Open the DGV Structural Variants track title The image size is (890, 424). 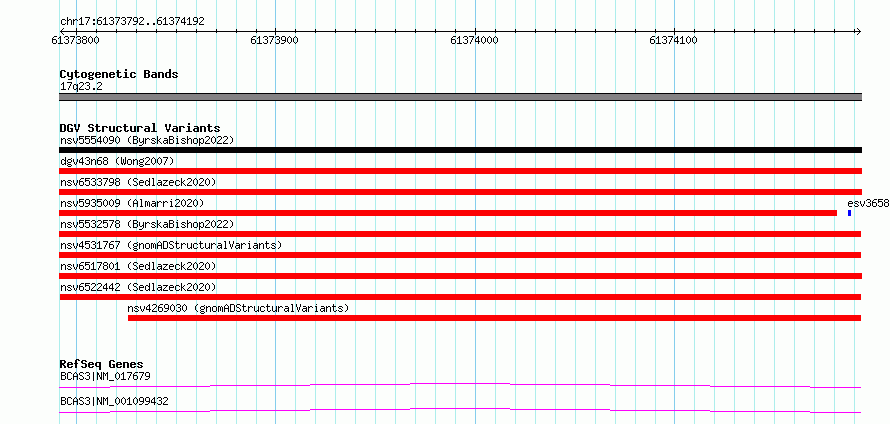coord(140,128)
